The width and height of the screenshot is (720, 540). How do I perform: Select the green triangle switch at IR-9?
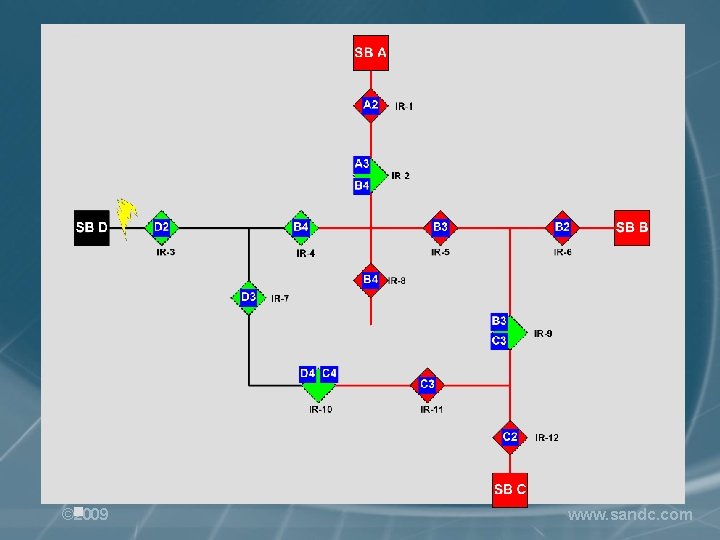pyautogui.click(x=518, y=332)
